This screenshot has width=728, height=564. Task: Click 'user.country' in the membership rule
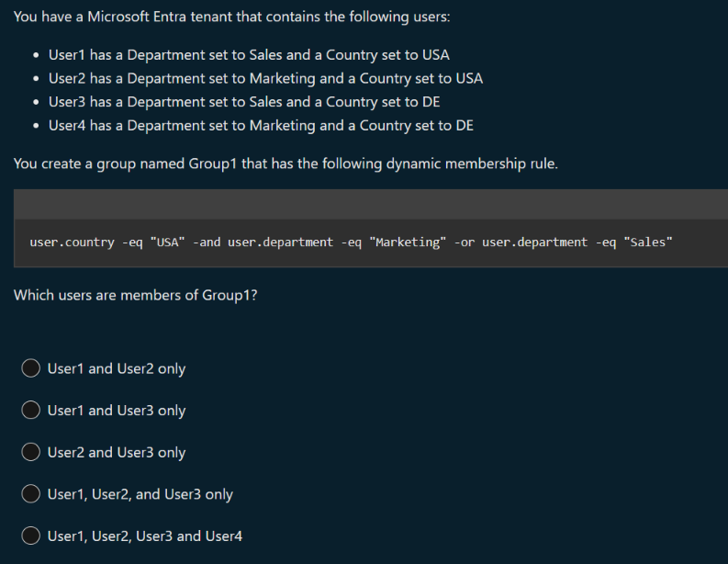pos(72,243)
